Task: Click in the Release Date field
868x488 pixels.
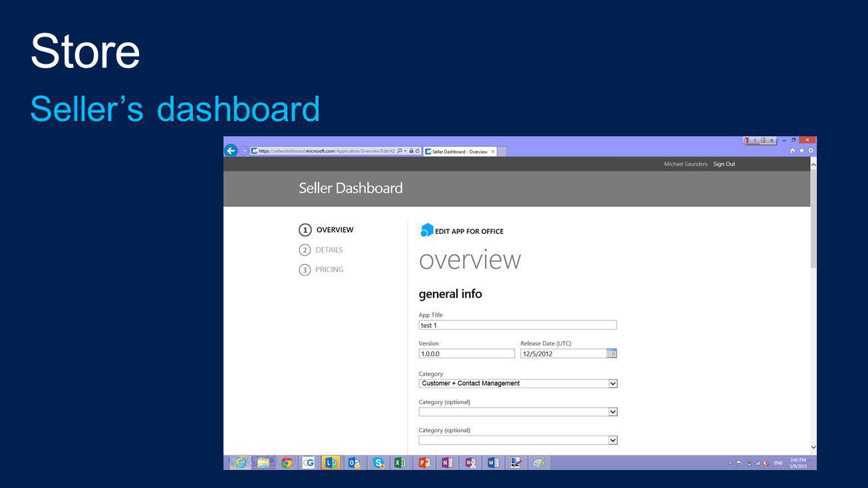Action: point(563,354)
